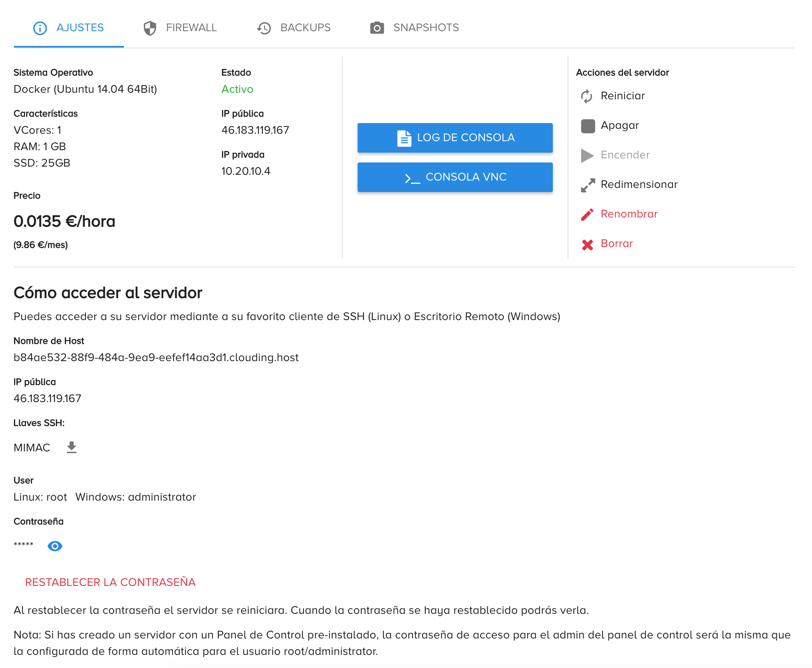Click the Ajustes info circle icon
The height and width of the screenshot is (668, 812).
(40, 28)
